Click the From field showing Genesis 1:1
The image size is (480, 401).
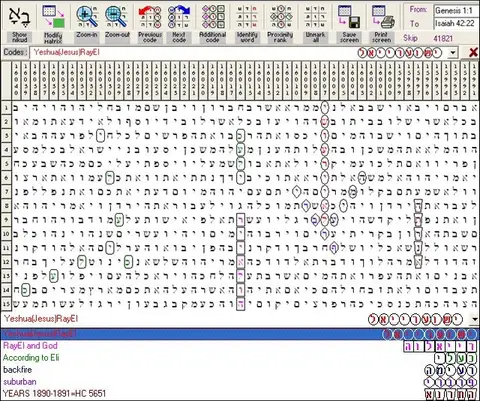point(456,11)
